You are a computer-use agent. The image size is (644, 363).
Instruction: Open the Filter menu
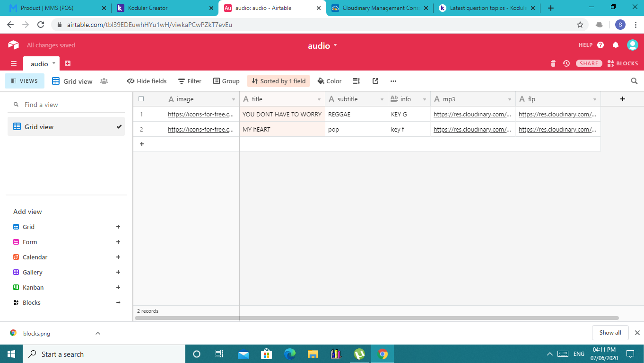pyautogui.click(x=190, y=81)
